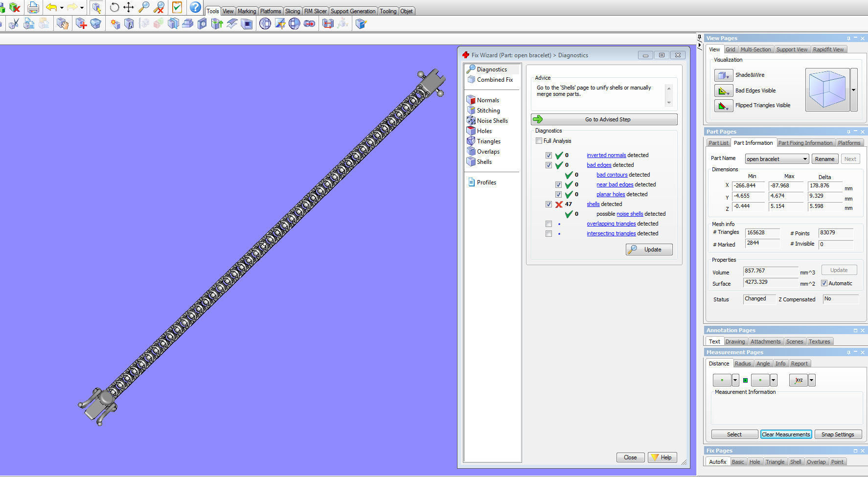868x477 pixels.
Task: Click the Rename button for part name
Action: click(824, 159)
